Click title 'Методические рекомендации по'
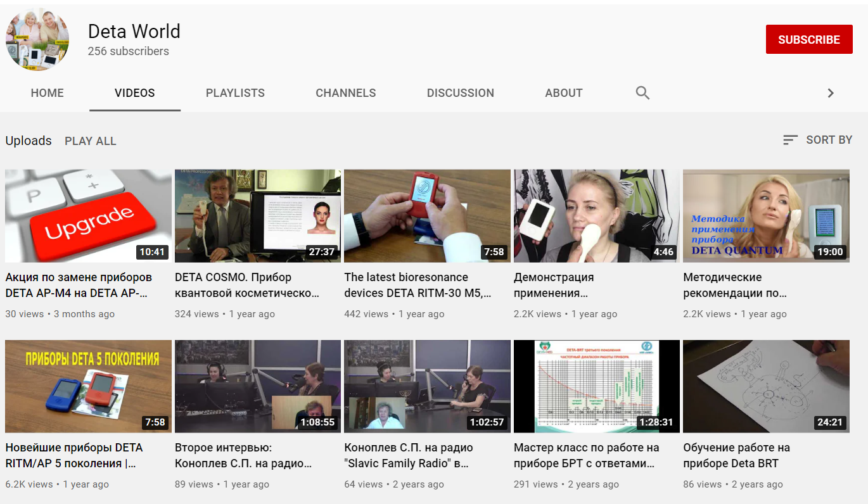 coord(735,286)
